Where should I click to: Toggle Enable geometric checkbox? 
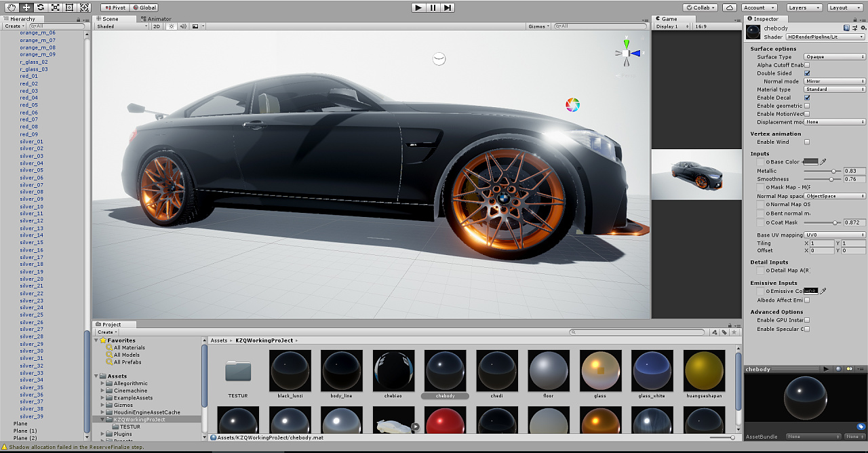(807, 106)
